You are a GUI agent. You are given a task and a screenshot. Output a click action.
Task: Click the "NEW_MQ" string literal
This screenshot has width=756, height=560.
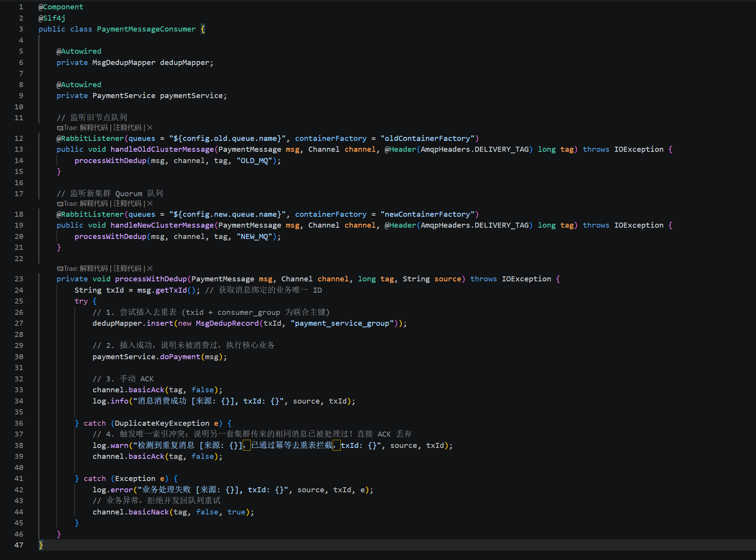tap(254, 237)
